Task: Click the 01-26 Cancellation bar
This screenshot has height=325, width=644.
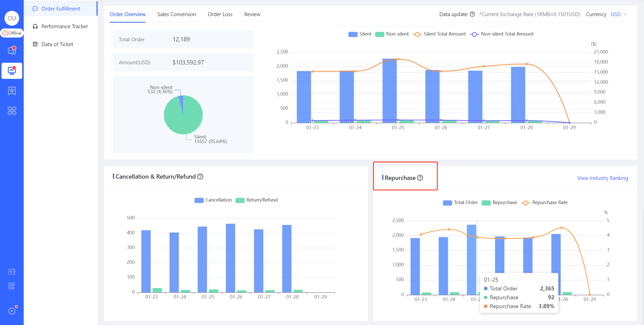Action: tap(230, 258)
